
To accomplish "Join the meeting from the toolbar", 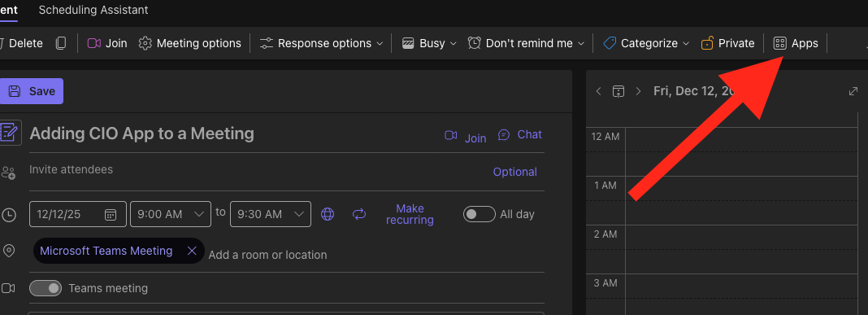I will point(107,43).
